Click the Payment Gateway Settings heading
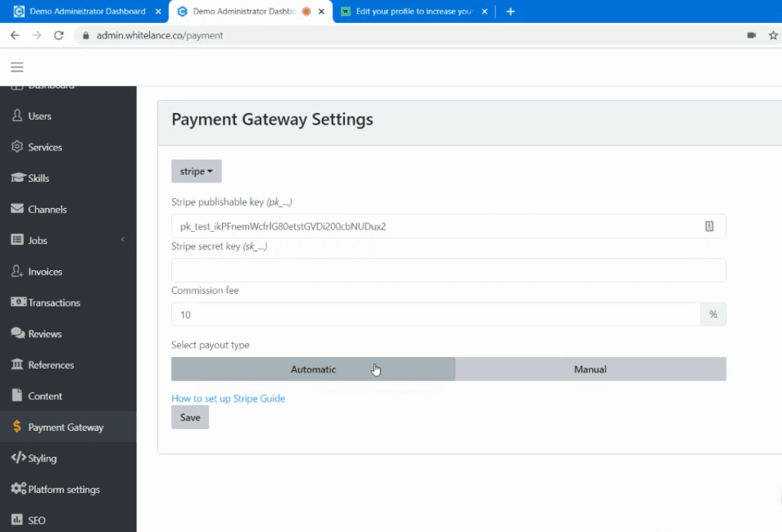The width and height of the screenshot is (782, 532). (272, 120)
